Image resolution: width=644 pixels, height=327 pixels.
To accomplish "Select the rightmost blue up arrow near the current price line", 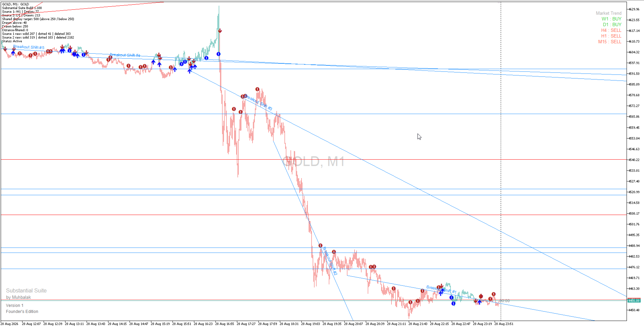I will [x=480, y=302].
